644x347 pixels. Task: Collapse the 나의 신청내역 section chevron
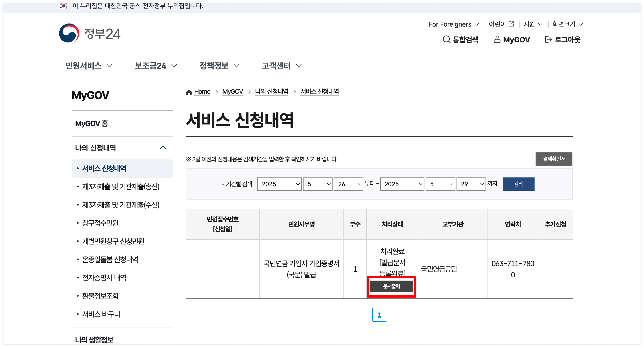click(x=163, y=148)
